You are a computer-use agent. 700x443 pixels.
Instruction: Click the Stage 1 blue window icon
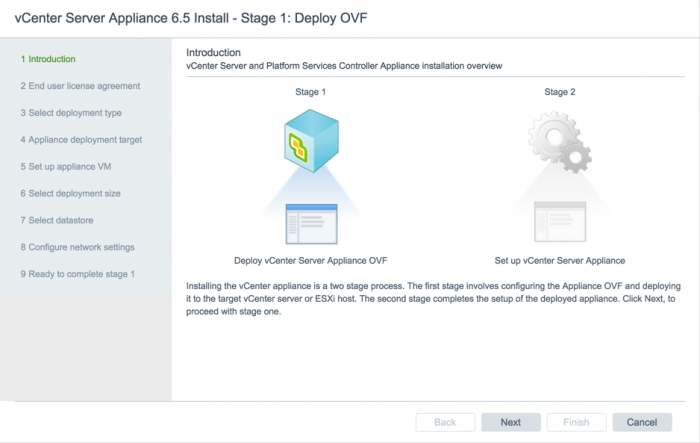[311, 224]
